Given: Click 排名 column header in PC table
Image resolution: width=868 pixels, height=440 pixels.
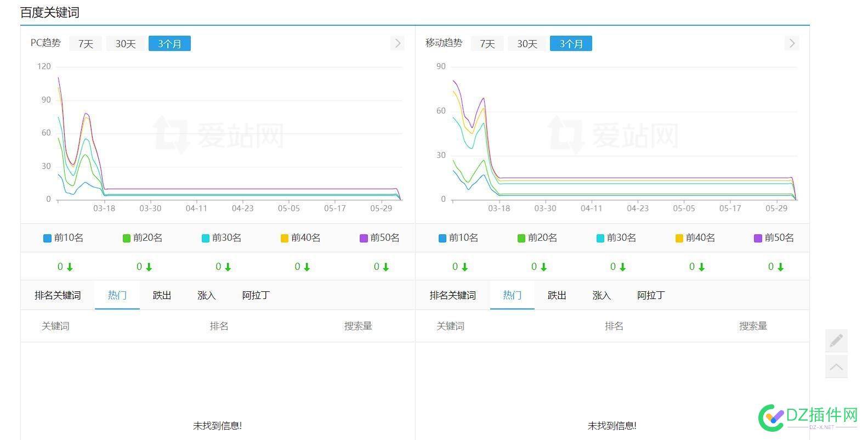Looking at the screenshot, I should pyautogui.click(x=219, y=326).
